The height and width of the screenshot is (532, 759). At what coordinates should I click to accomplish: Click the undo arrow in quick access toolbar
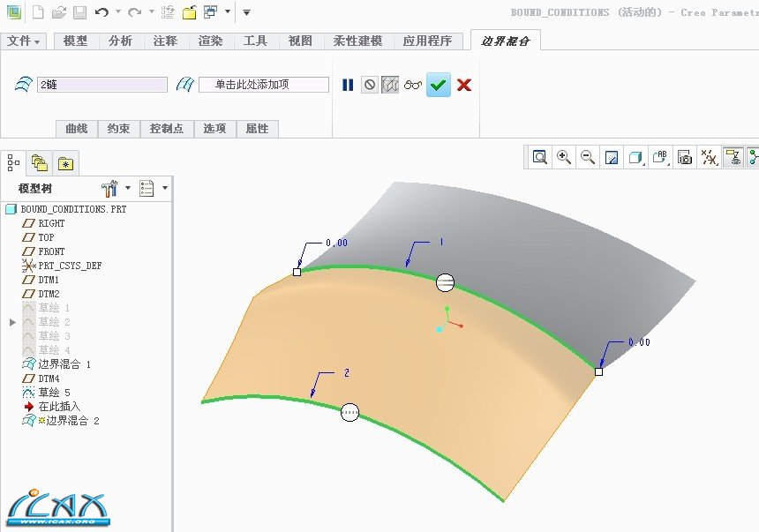click(x=101, y=12)
